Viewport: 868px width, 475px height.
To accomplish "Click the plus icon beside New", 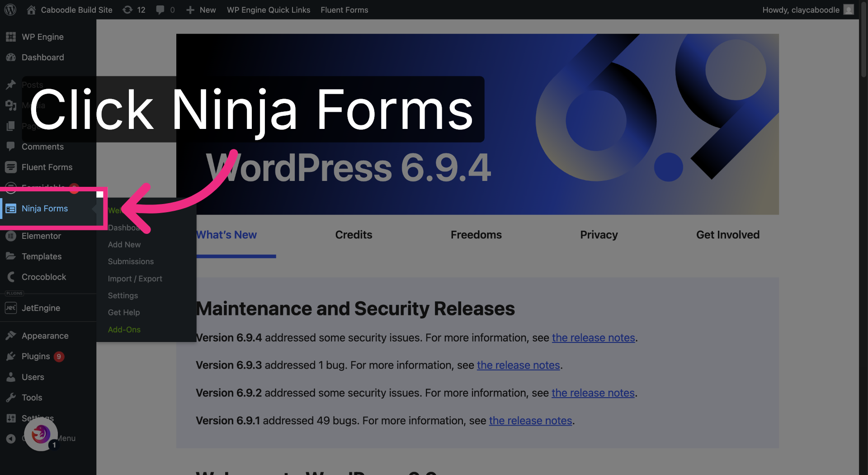I will tap(190, 9).
